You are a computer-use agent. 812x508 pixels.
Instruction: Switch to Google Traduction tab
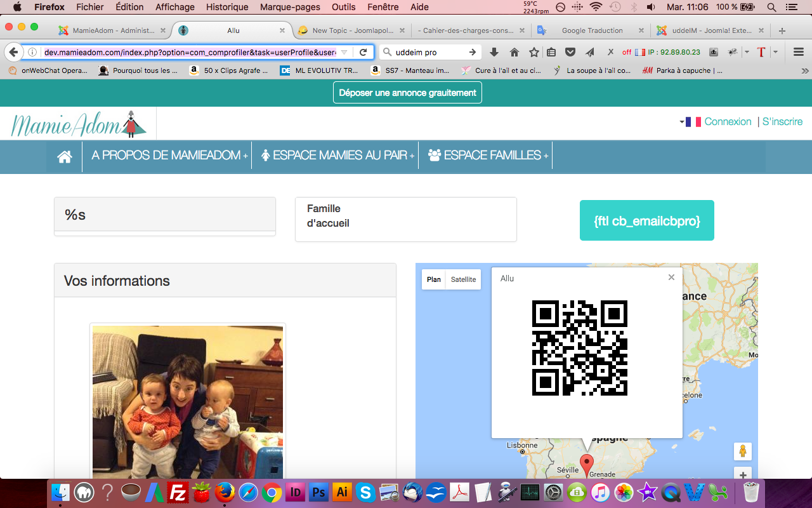591,30
